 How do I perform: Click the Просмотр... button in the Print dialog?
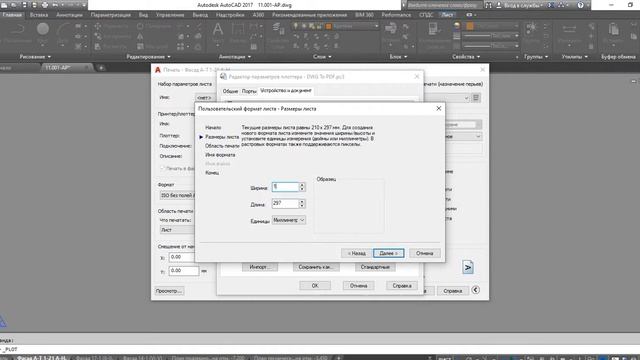169,291
